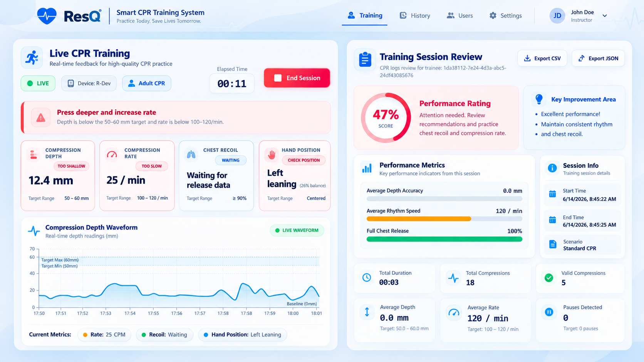The width and height of the screenshot is (644, 362).
Task: Click the Chest Recoil lungs icon
Action: click(x=191, y=155)
